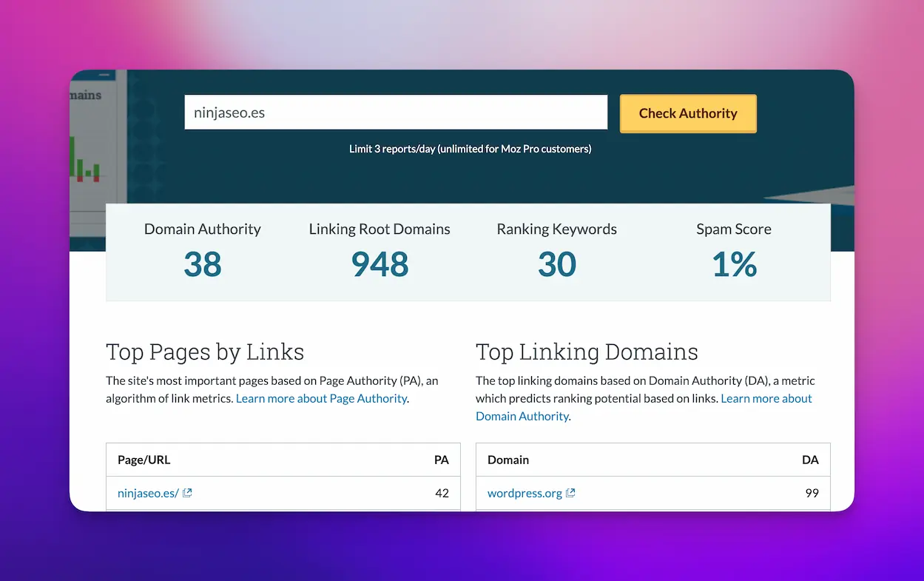Open the ninjaseo.es/ page link

(x=148, y=493)
